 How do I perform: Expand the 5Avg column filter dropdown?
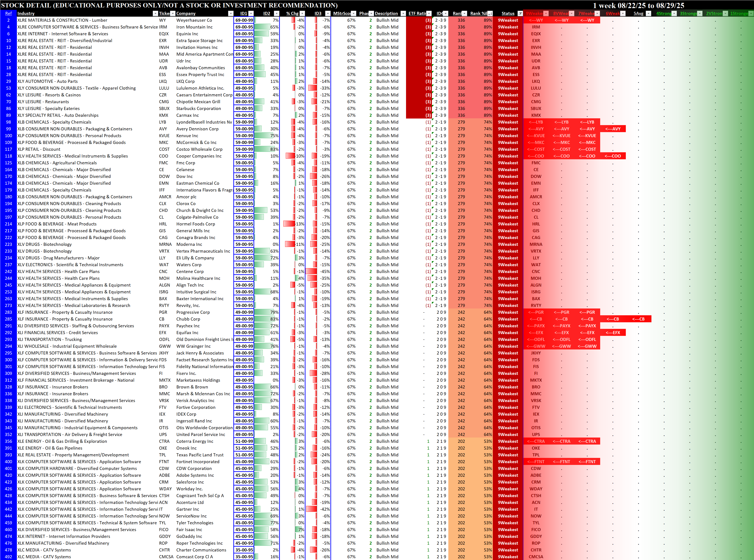point(648,14)
